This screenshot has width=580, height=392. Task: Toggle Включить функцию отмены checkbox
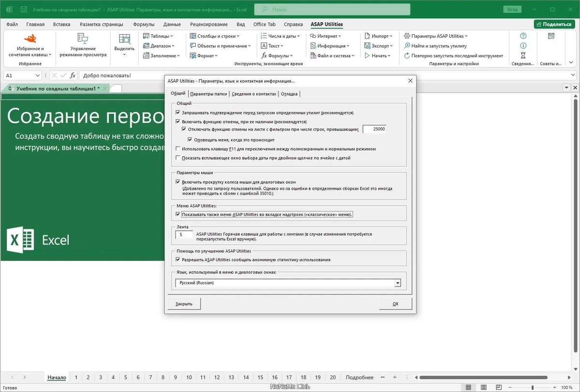point(178,122)
